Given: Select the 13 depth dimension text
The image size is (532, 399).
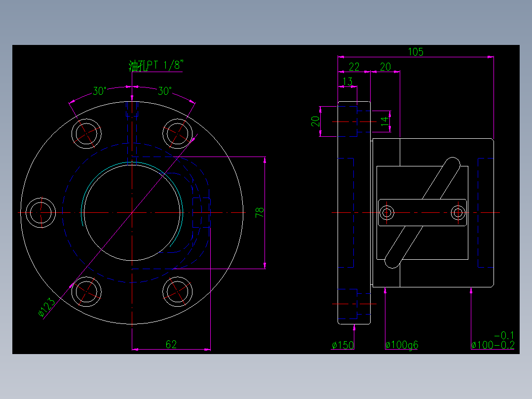Looking at the screenshot, I should (347, 81).
